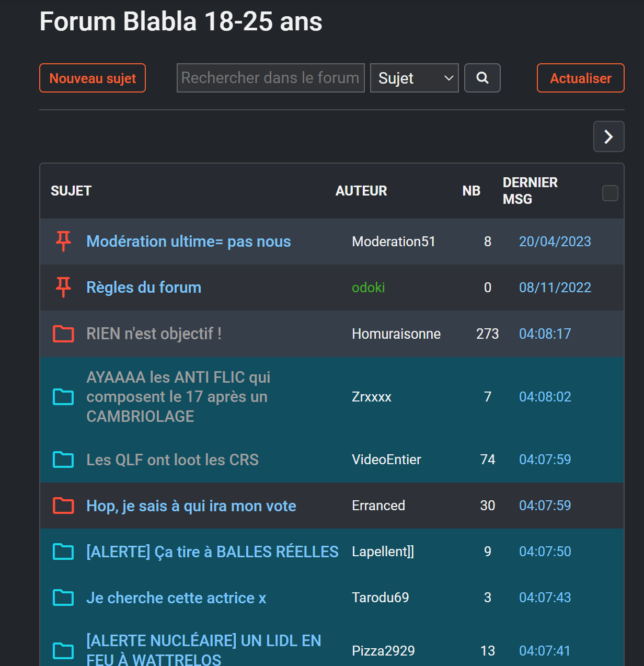Screen dimensions: 644x666
Task: Focus the Rechercher dans le forum field
Action: pyautogui.click(x=270, y=78)
